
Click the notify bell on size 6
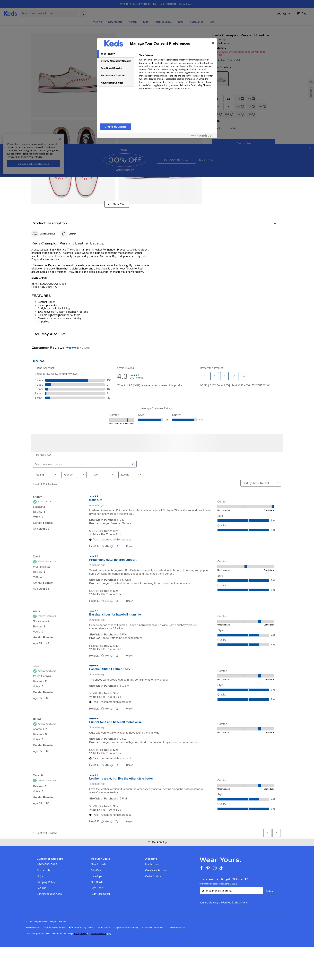pos(242,99)
